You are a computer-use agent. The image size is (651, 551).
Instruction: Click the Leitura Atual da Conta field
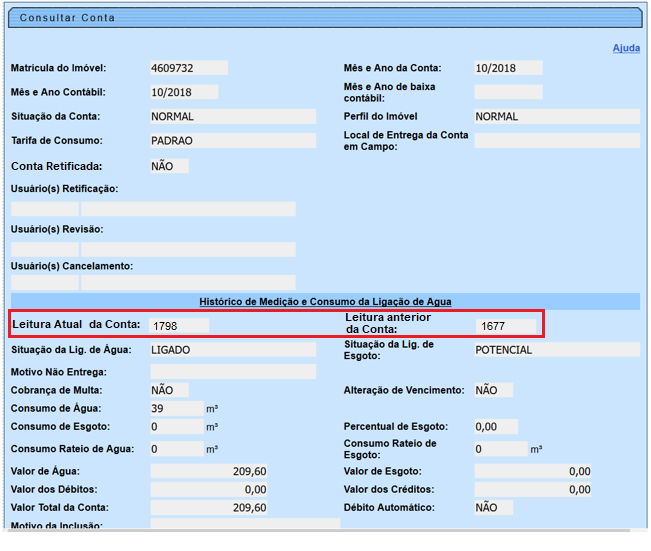pyautogui.click(x=179, y=325)
